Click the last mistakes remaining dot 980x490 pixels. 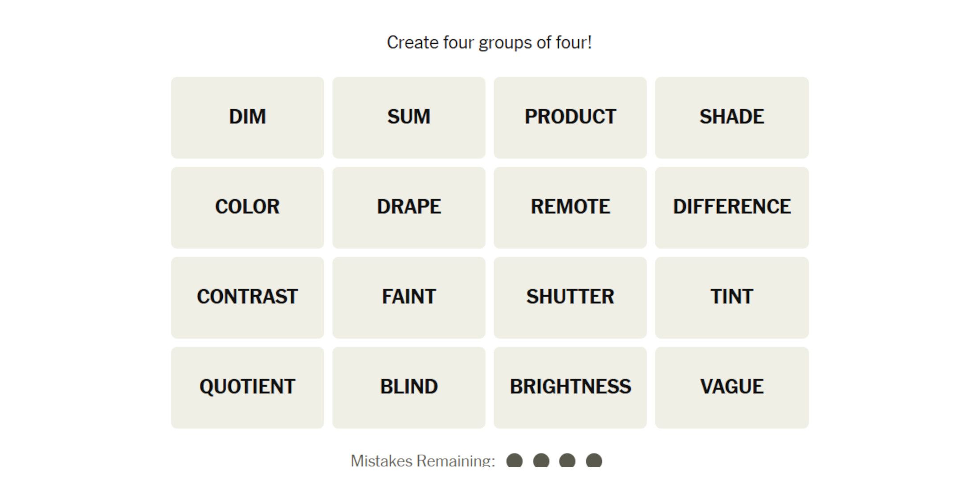(594, 461)
